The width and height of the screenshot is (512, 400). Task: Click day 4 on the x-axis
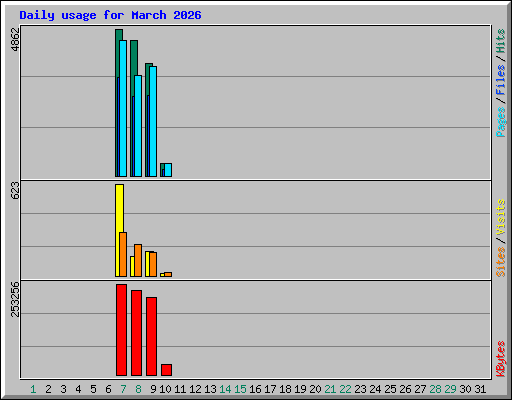(78, 389)
